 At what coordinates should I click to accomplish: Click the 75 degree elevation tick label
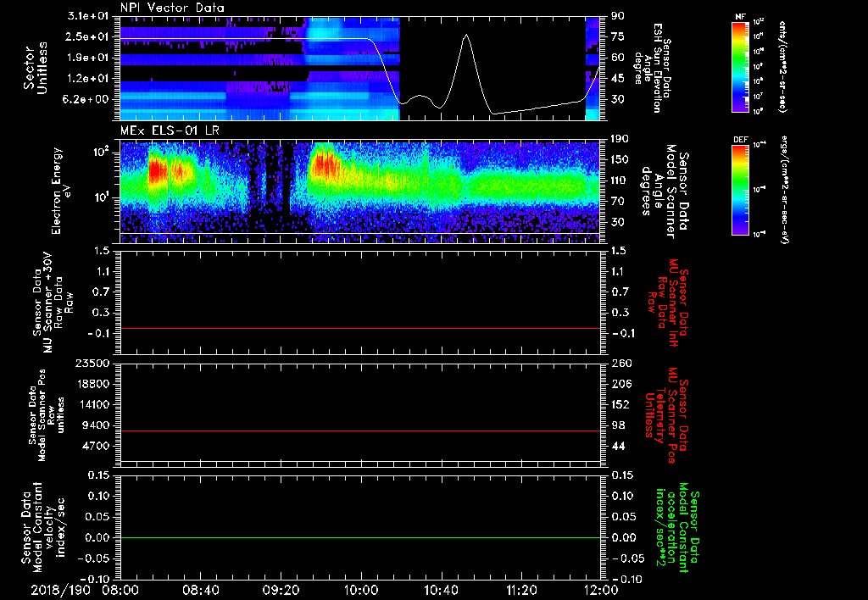[x=618, y=37]
